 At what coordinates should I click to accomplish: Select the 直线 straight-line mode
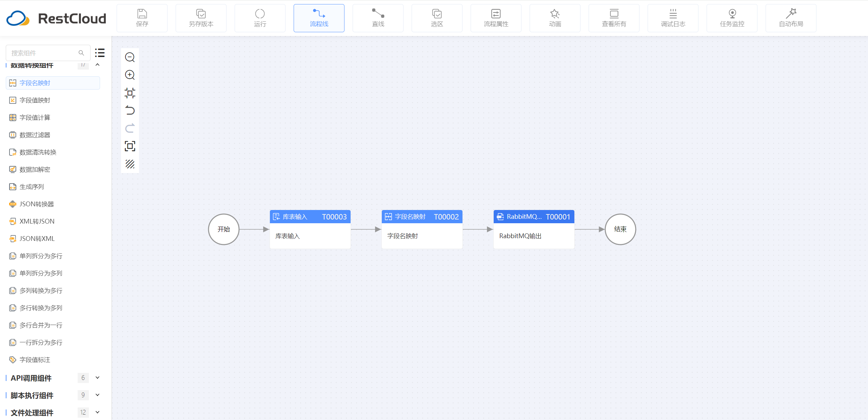click(x=378, y=18)
